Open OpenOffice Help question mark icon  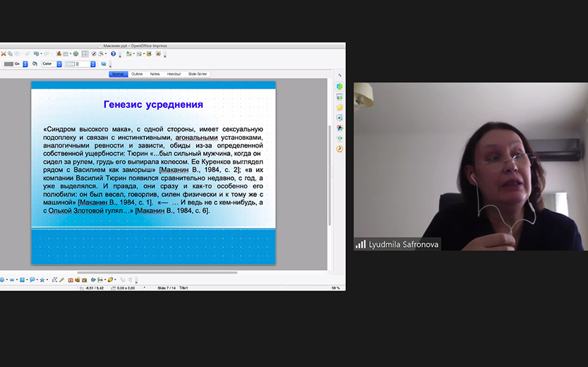[113, 54]
